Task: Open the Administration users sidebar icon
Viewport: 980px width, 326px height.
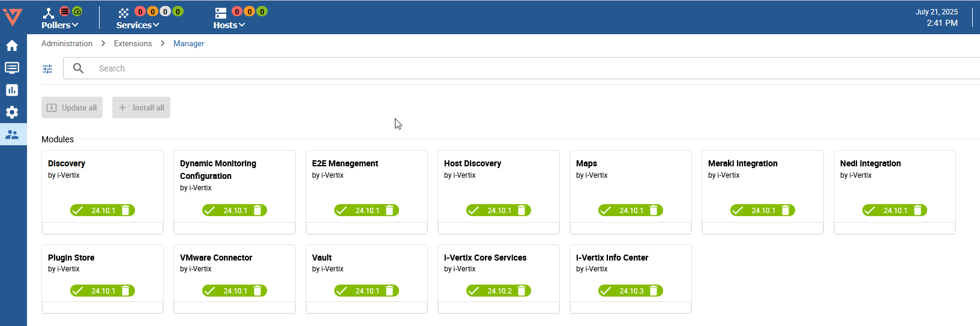Action: click(12, 134)
